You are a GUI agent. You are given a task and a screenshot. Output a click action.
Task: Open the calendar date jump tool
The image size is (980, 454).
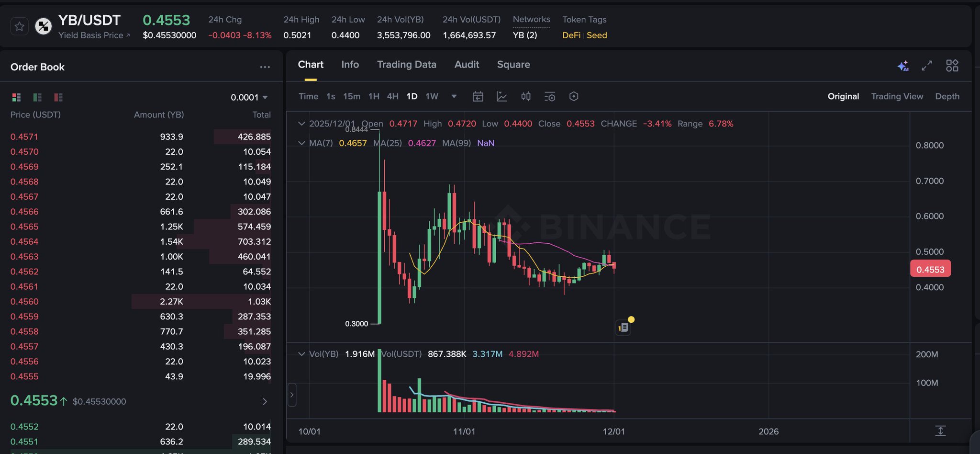pos(478,97)
